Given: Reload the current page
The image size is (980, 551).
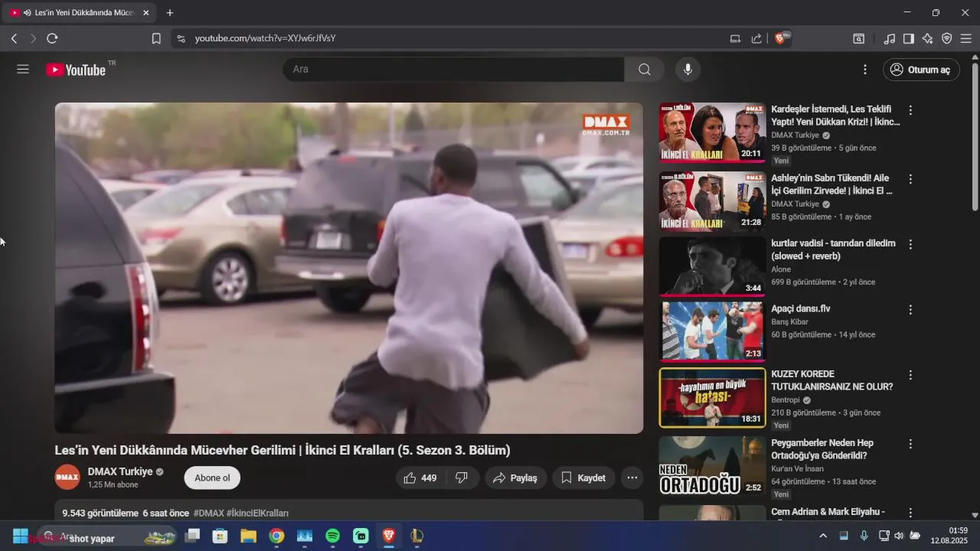Looking at the screenshot, I should click(x=52, y=38).
